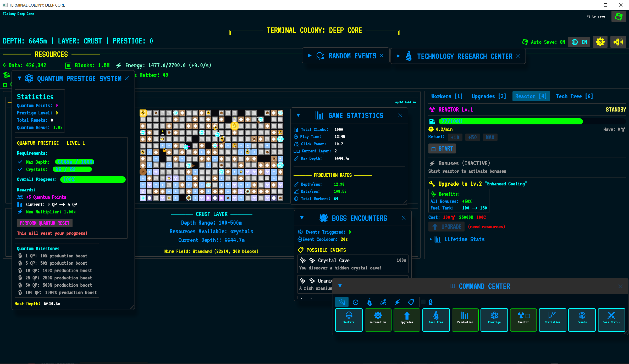The image size is (629, 364).
Task: Open the Tech Tree microscope panel
Action: click(436, 320)
